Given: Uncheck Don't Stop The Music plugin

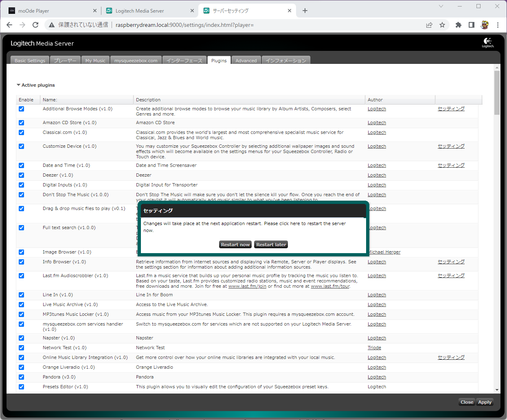Looking at the screenshot, I should click(21, 195).
